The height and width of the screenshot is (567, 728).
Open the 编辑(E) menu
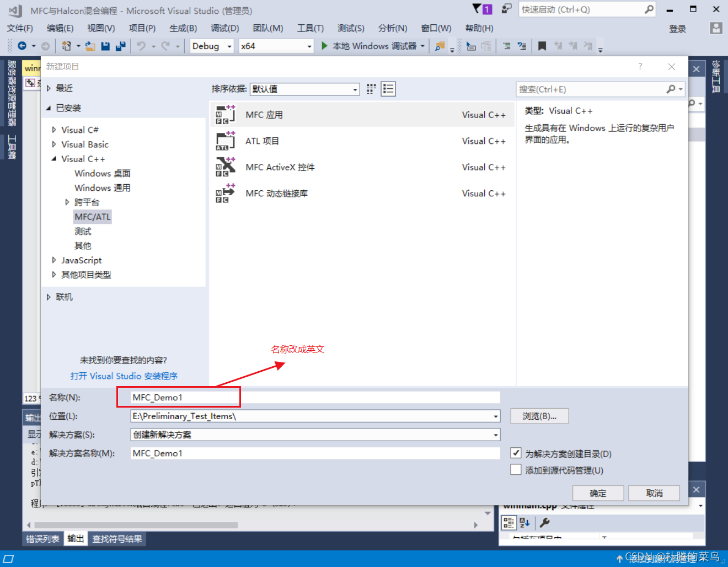(x=60, y=28)
